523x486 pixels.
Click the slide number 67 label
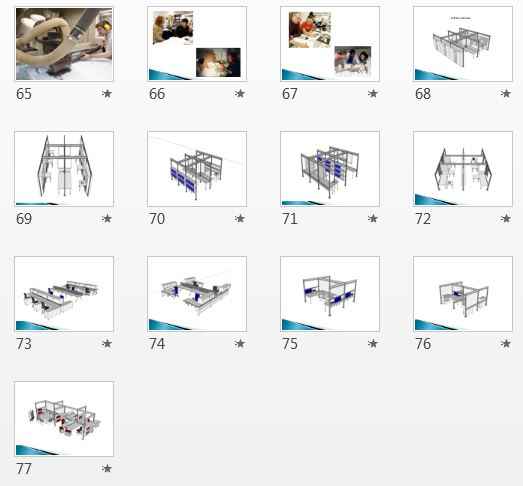tap(290, 94)
